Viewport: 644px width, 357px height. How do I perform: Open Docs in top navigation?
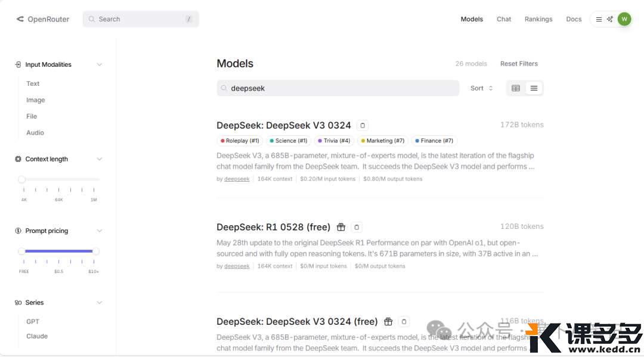coord(574,19)
